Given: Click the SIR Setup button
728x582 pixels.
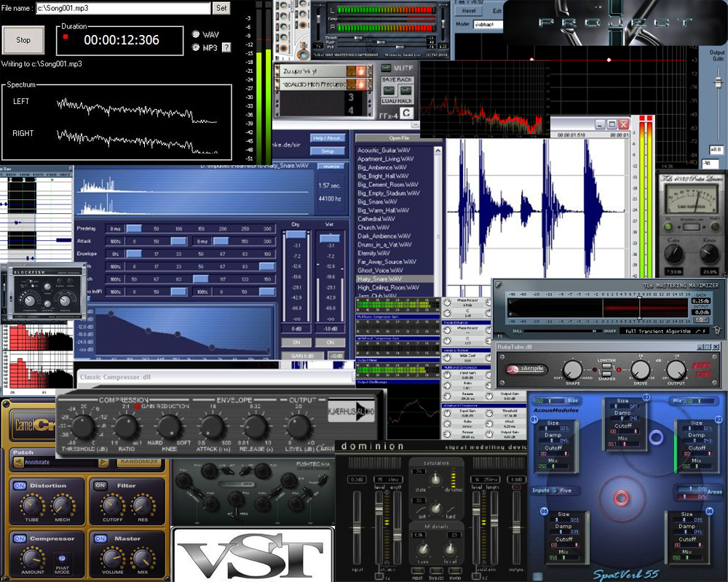Looking at the screenshot, I should coord(328,151).
